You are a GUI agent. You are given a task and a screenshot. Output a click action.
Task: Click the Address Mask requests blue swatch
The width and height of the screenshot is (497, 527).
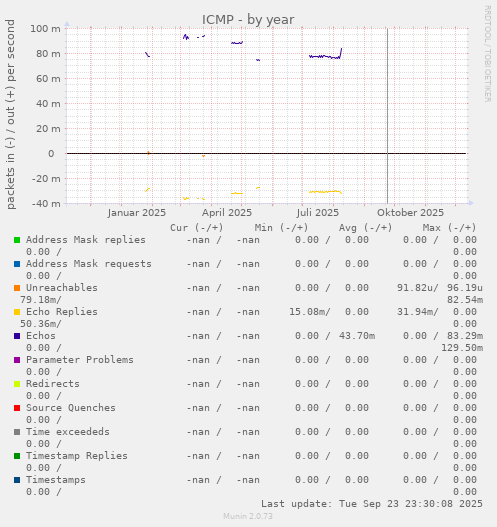pos(17,264)
